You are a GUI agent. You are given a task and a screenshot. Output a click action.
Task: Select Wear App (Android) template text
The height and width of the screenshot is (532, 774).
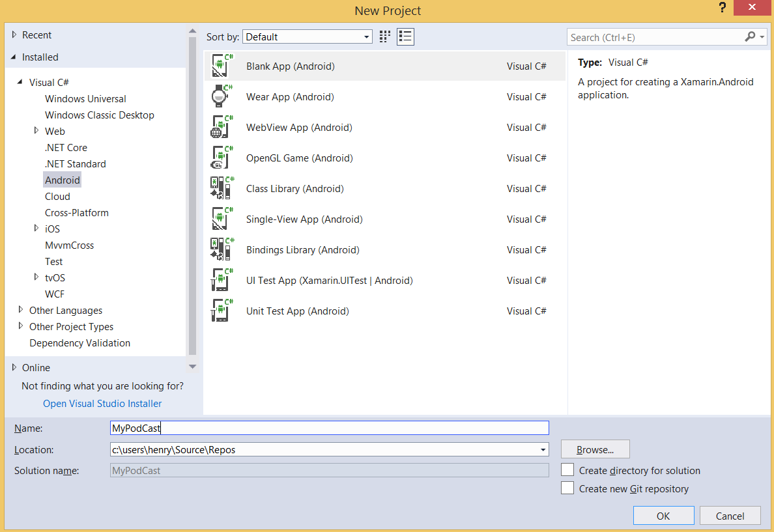pos(290,97)
